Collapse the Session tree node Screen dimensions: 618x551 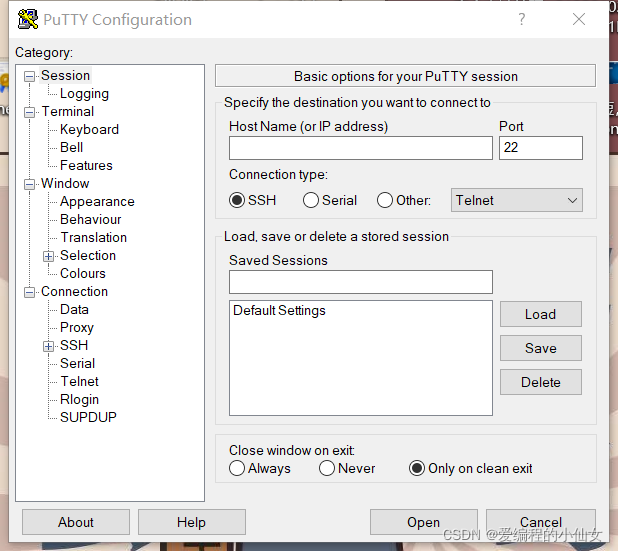29,76
